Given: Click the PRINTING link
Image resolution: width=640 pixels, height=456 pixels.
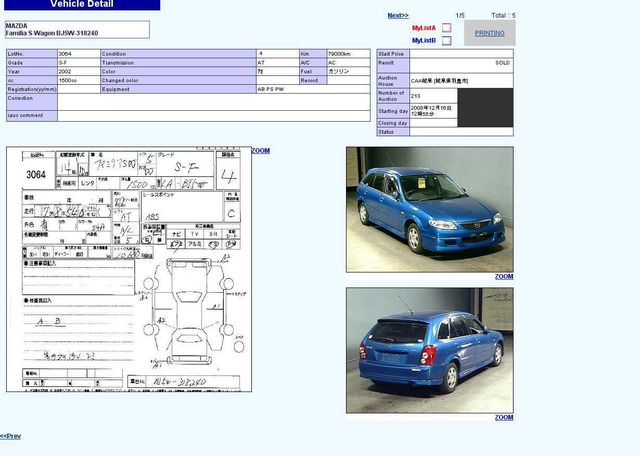Looking at the screenshot, I should (489, 33).
